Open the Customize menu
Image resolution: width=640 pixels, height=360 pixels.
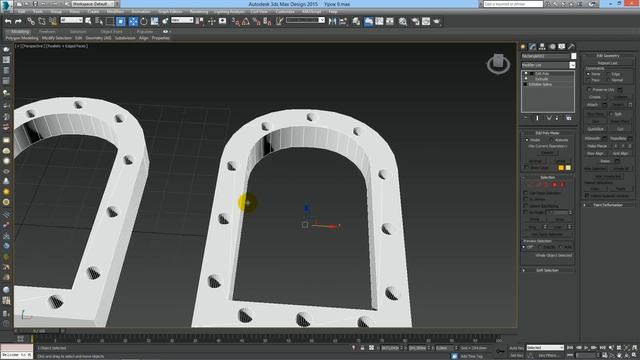point(285,12)
